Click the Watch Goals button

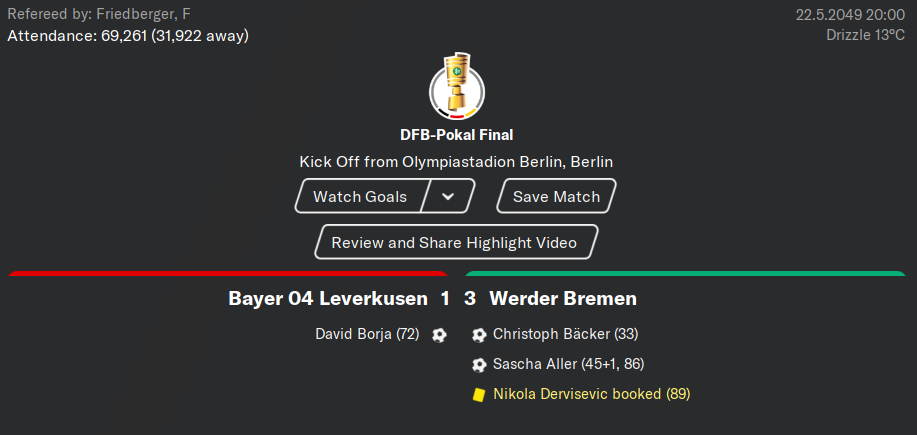tap(360, 196)
